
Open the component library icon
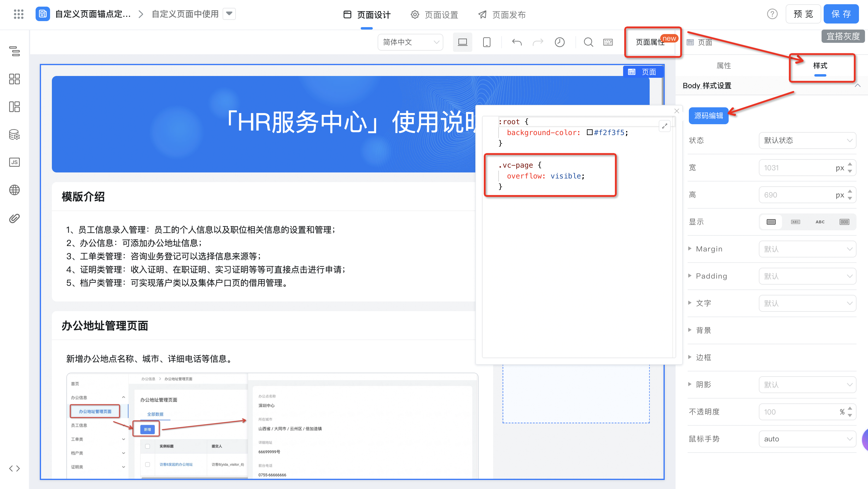(14, 79)
